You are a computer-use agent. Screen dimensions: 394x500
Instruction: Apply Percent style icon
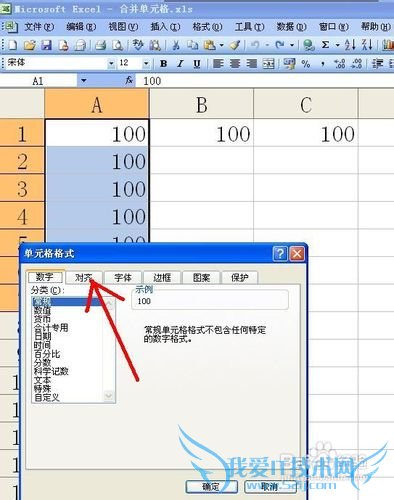pos(306,63)
